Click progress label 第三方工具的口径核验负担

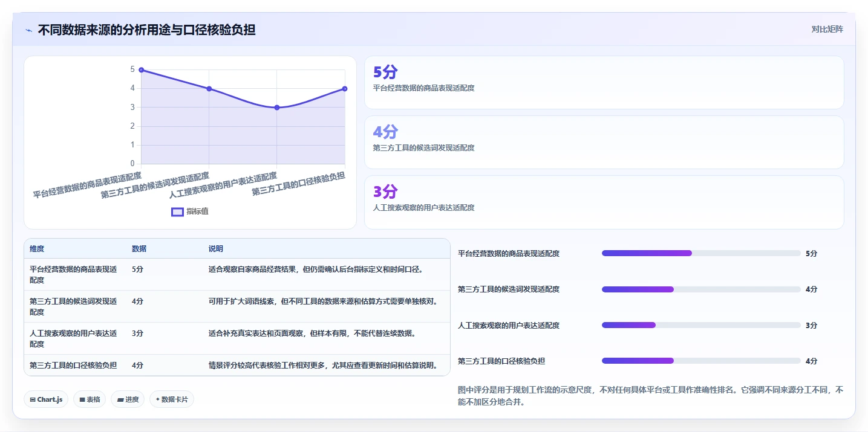(501, 361)
